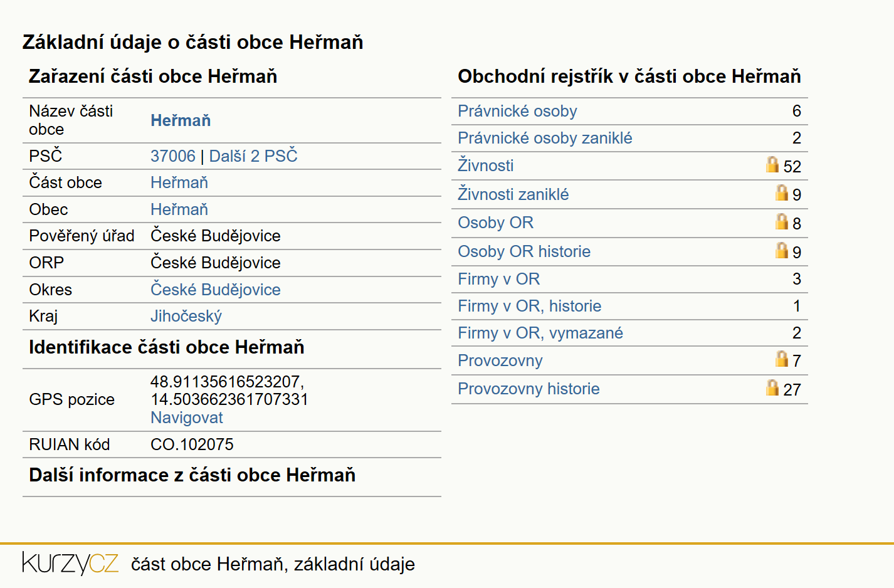
Task: Click the lock icon in Provozovny historie row
Action: 772,387
